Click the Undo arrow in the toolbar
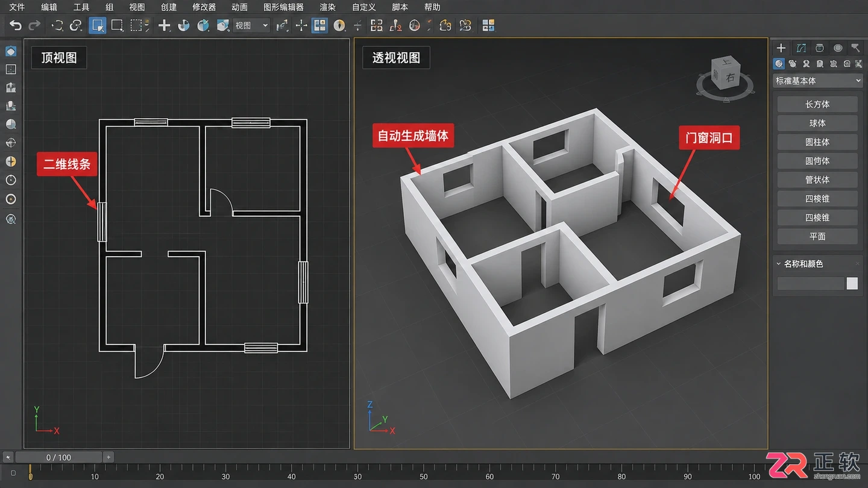 (x=16, y=25)
